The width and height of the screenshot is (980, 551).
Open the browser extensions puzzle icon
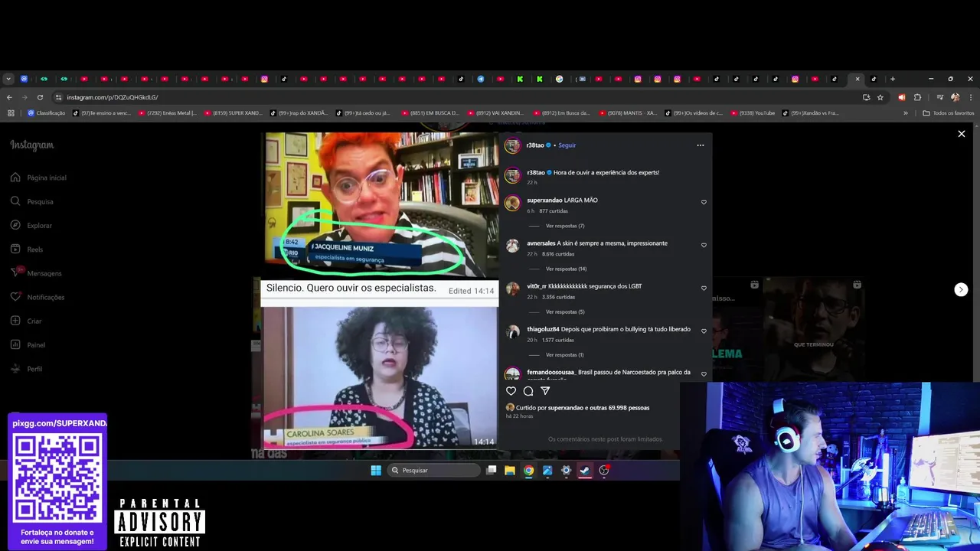[x=917, y=97]
